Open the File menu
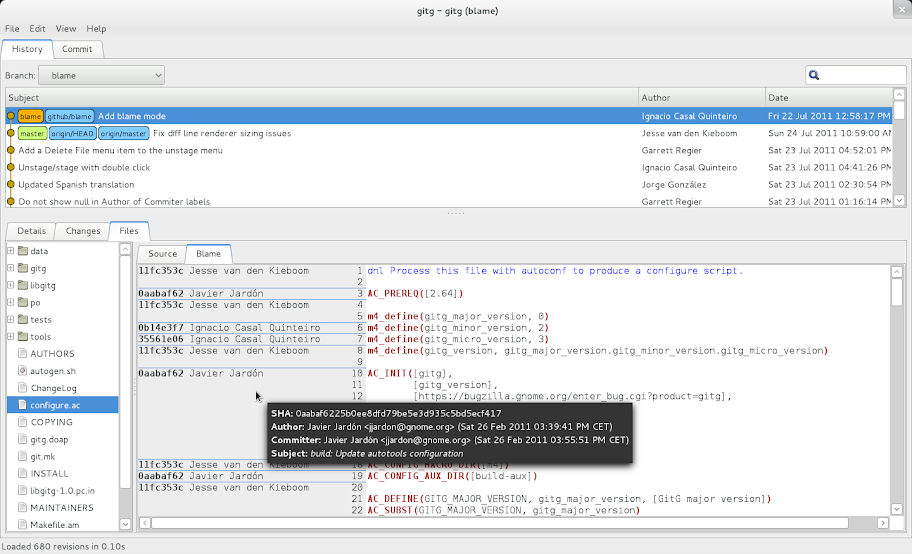 pos(12,29)
